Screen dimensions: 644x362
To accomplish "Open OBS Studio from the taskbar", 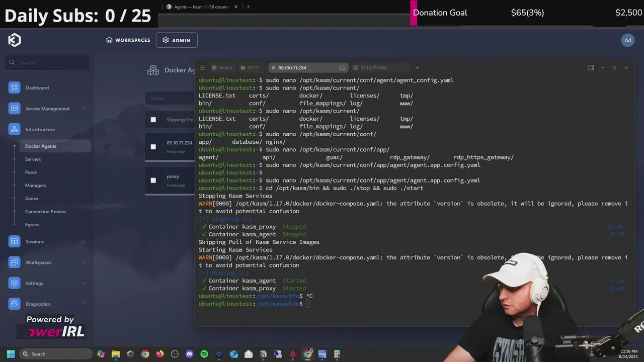I will click(175, 354).
